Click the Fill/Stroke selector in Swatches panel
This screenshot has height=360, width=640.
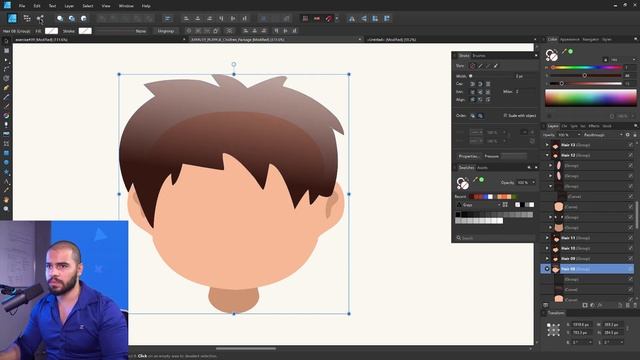click(x=463, y=183)
